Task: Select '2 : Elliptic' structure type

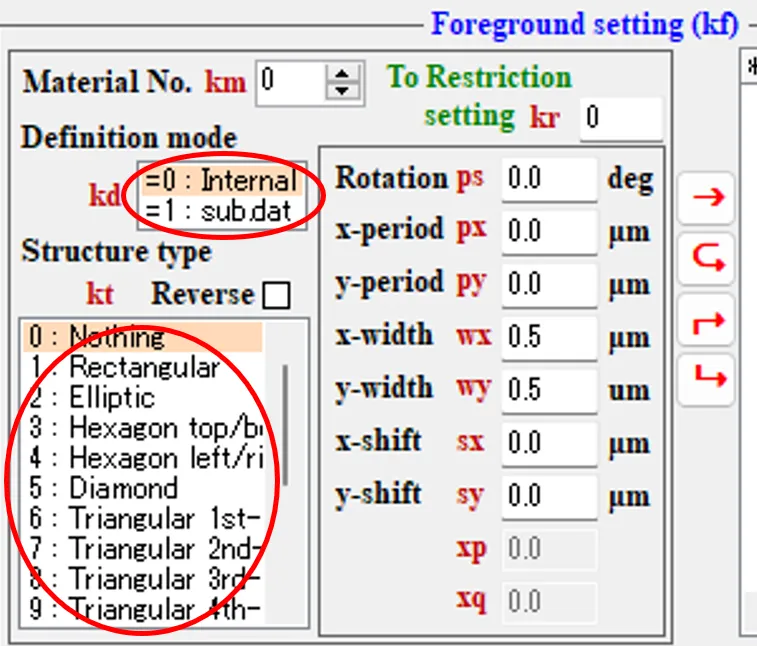Action: tap(142, 397)
